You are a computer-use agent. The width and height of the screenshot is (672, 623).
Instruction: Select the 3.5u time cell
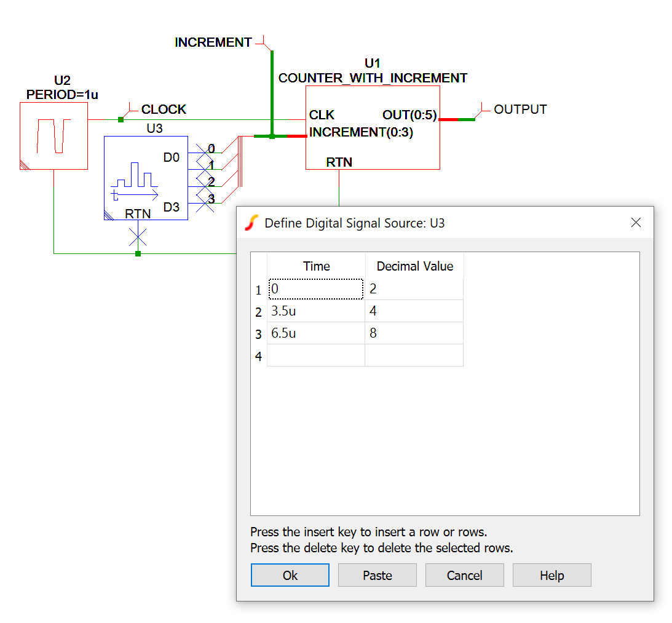click(316, 311)
